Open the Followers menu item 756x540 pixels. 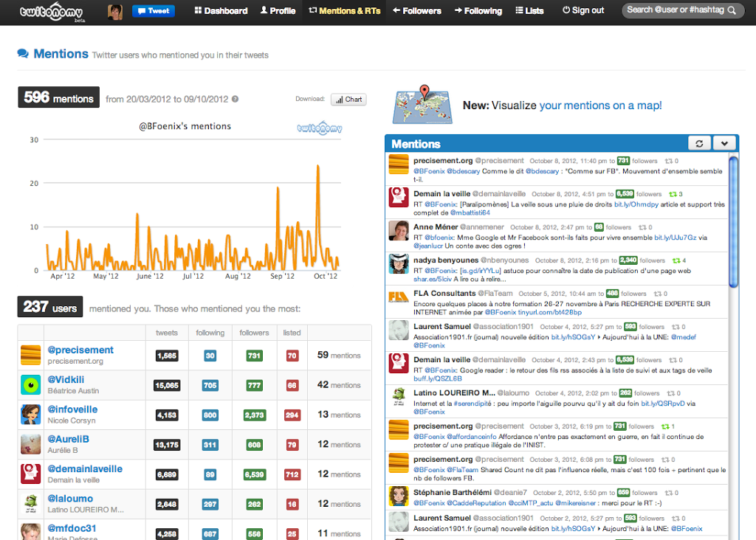coord(416,10)
